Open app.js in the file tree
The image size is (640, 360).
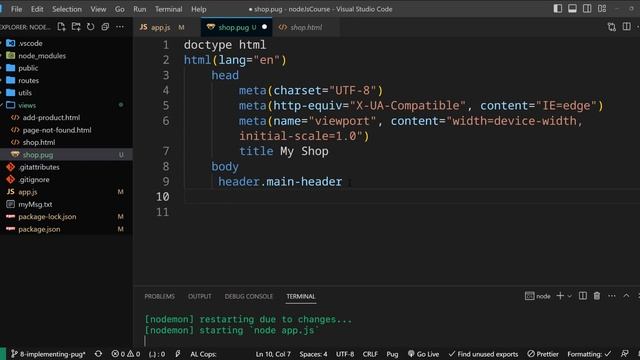(x=66, y=192)
